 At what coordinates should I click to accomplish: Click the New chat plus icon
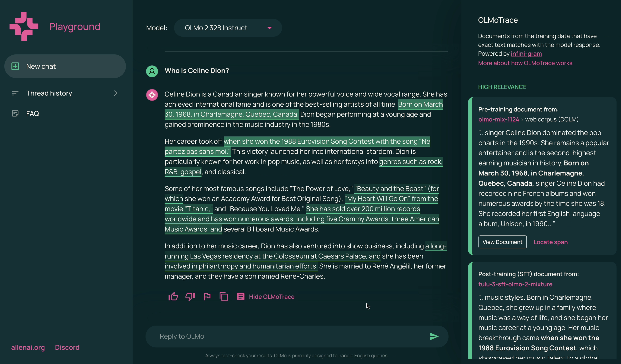pyautogui.click(x=15, y=66)
